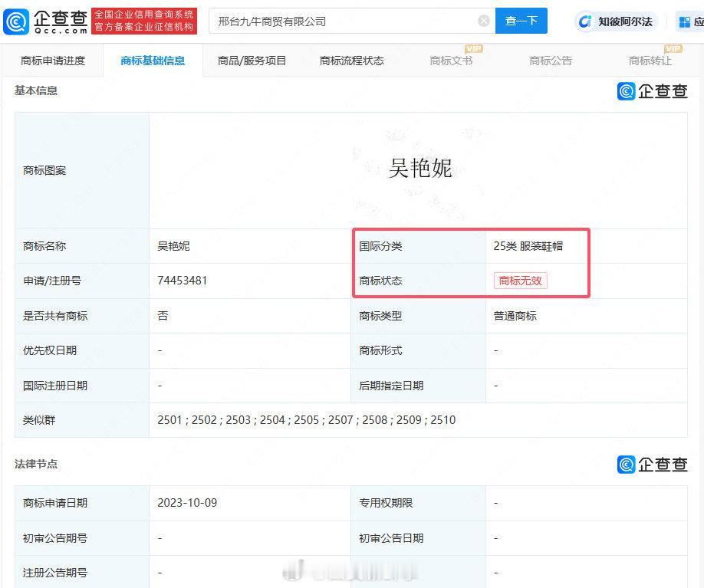
Task: Click the 25类 服装鞋帽 classification value
Action: click(x=528, y=246)
